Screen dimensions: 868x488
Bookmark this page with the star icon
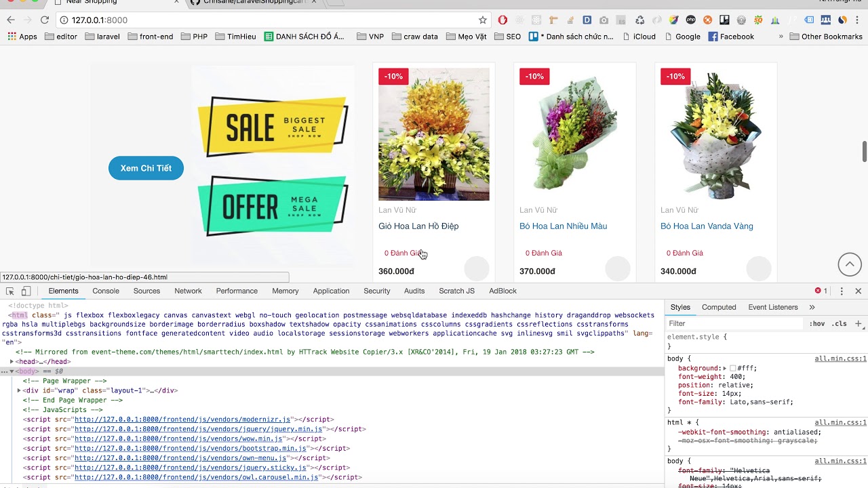pos(483,20)
